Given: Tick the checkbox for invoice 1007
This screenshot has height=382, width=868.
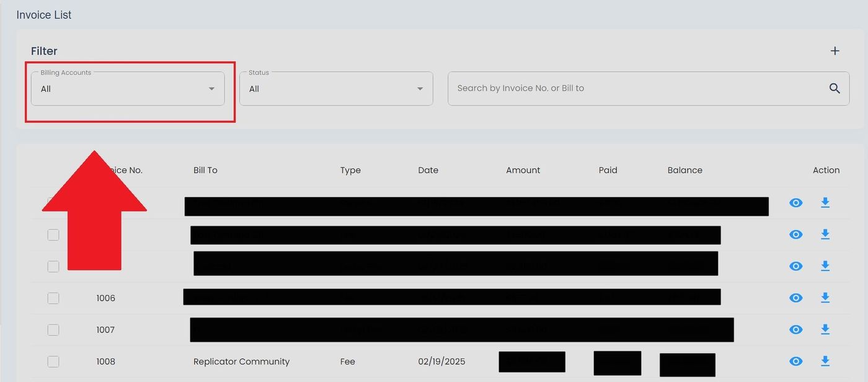Looking at the screenshot, I should pyautogui.click(x=53, y=330).
